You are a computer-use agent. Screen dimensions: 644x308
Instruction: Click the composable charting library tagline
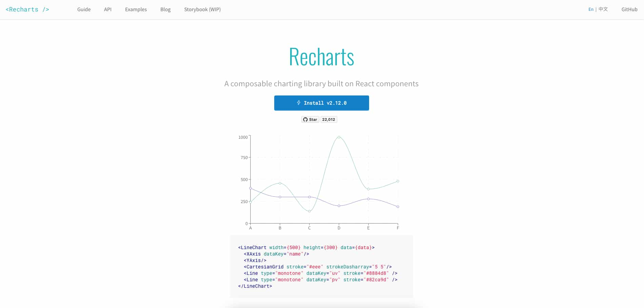click(321, 84)
